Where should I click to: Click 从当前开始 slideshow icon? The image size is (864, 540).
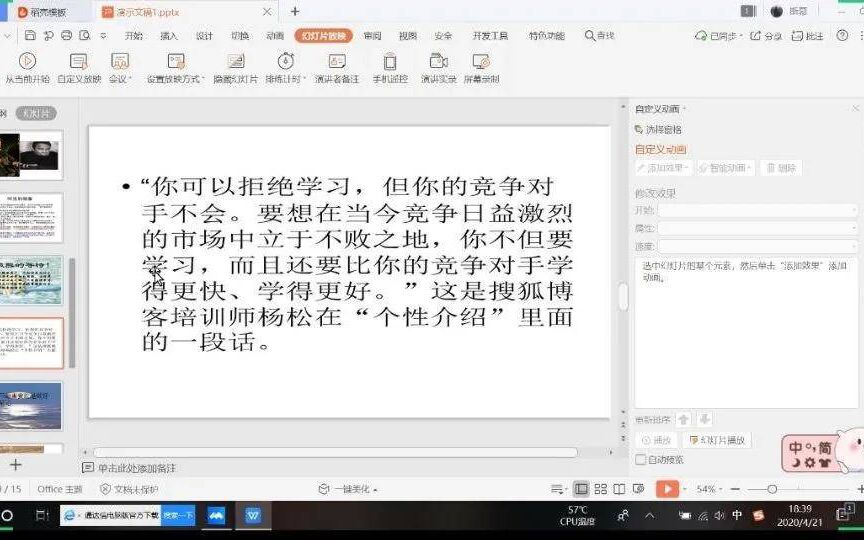[x=27, y=62]
